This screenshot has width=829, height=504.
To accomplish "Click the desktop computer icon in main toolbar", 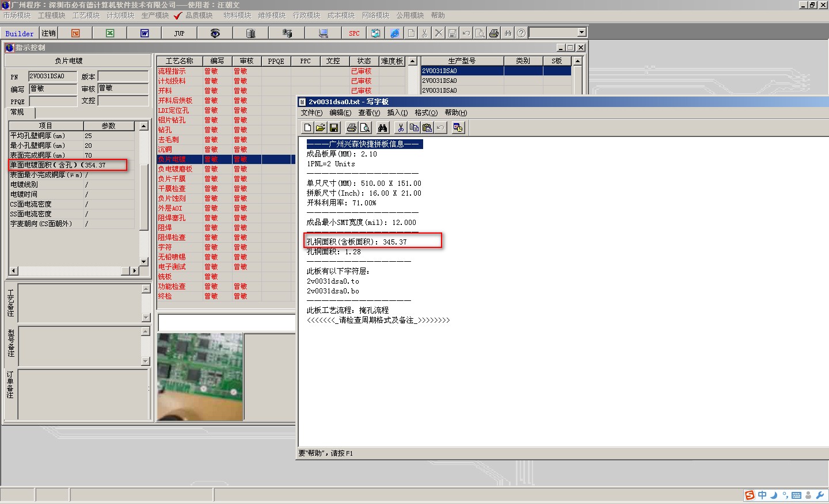I will click(323, 33).
